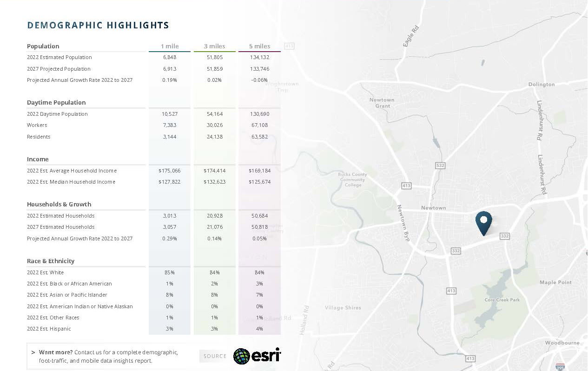The image size is (588, 371).
Task: Click the "Workers" row label
Action: pos(37,125)
